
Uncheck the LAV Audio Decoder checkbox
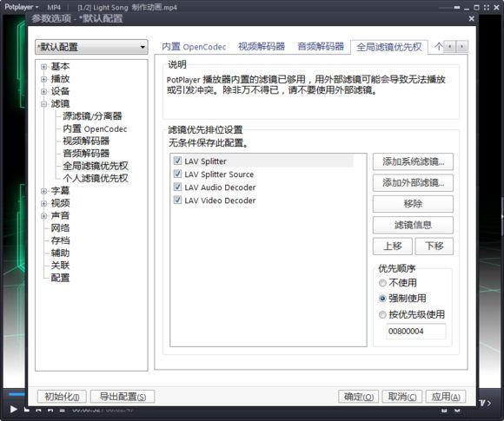(177, 187)
